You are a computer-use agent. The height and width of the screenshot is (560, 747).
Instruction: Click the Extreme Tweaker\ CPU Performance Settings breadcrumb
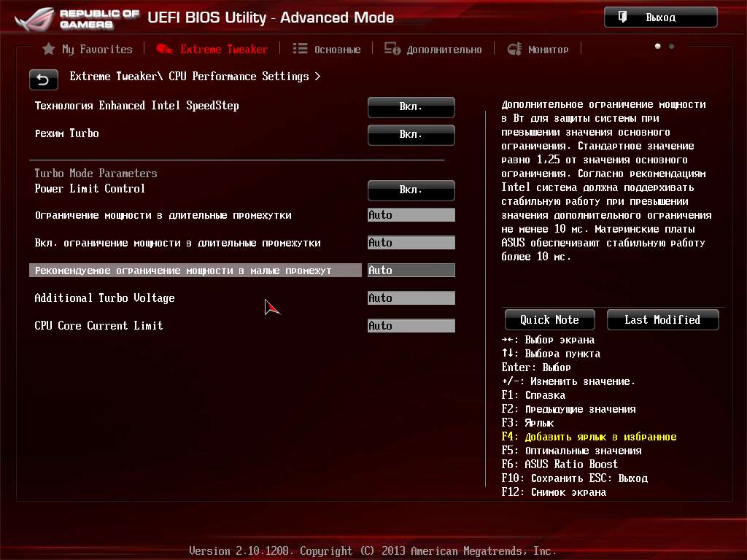pyautogui.click(x=195, y=76)
